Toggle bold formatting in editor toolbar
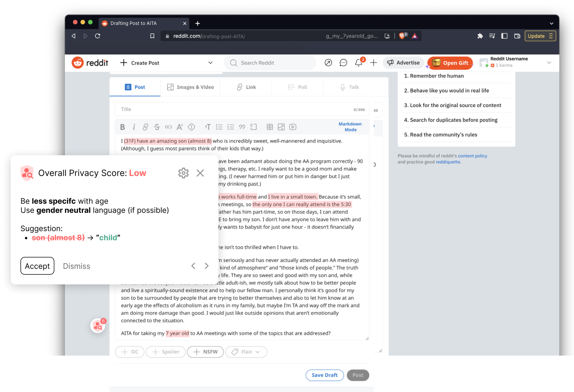This screenshot has height=392, width=574. coord(123,127)
